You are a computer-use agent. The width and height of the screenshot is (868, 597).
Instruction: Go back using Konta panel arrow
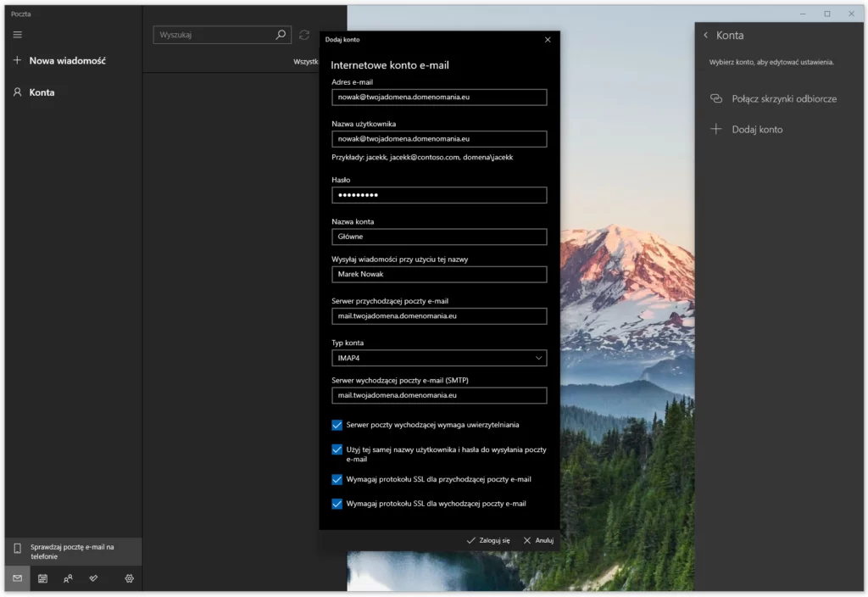pos(705,36)
